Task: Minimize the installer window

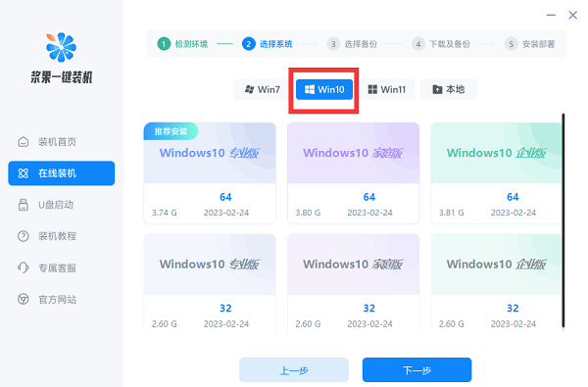Action: point(551,15)
